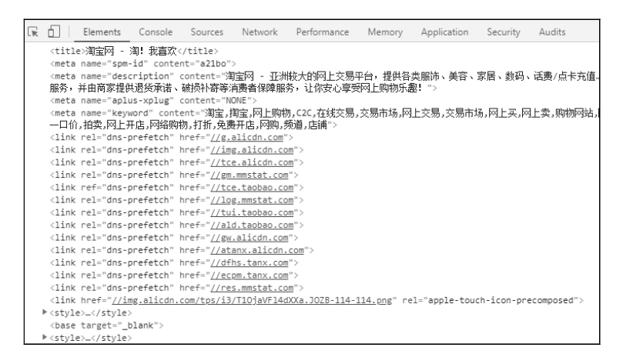Expand the first collapsed style element

[45, 312]
